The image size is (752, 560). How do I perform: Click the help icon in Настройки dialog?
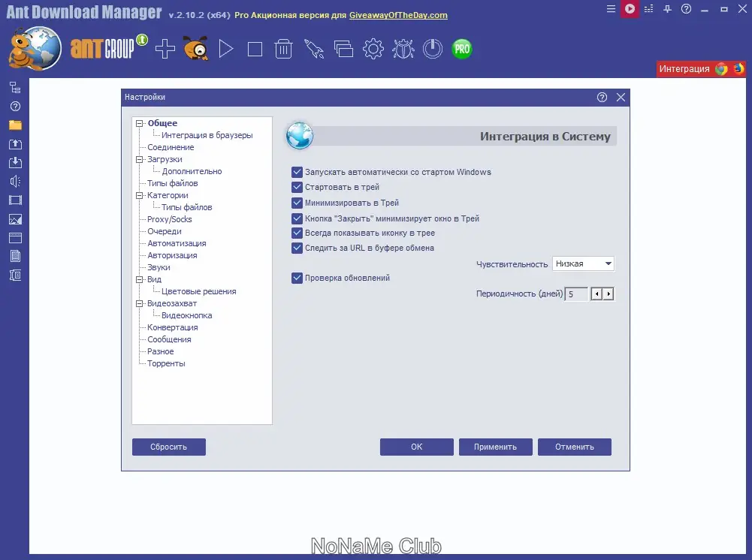[602, 98]
